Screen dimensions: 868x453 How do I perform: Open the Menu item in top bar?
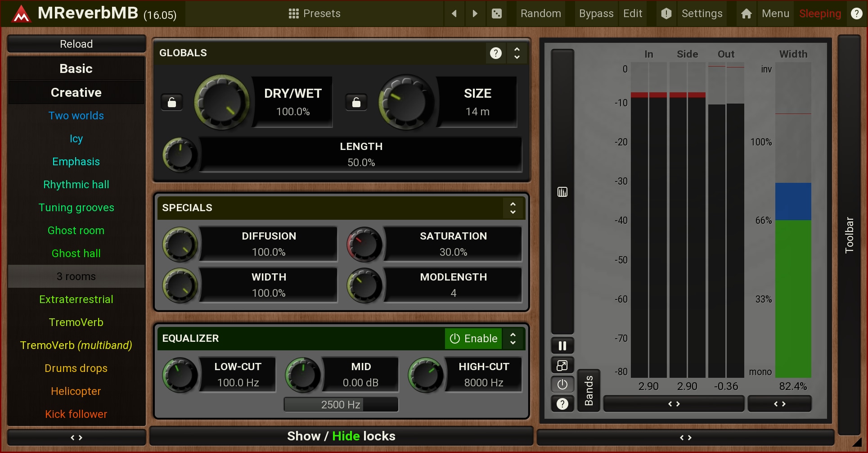[x=775, y=14]
